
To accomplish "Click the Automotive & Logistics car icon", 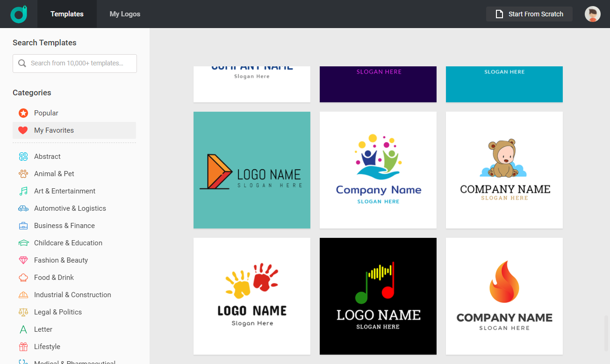I will coord(23,208).
